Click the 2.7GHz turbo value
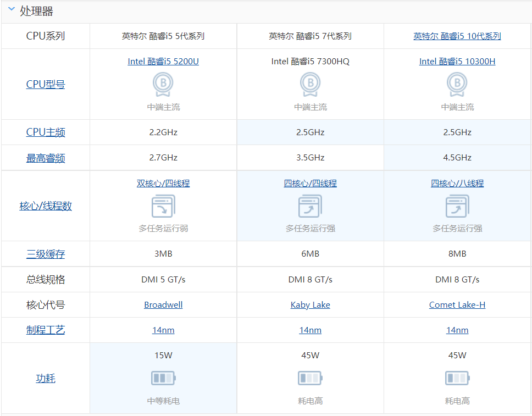This screenshot has width=532, height=416. click(x=163, y=158)
